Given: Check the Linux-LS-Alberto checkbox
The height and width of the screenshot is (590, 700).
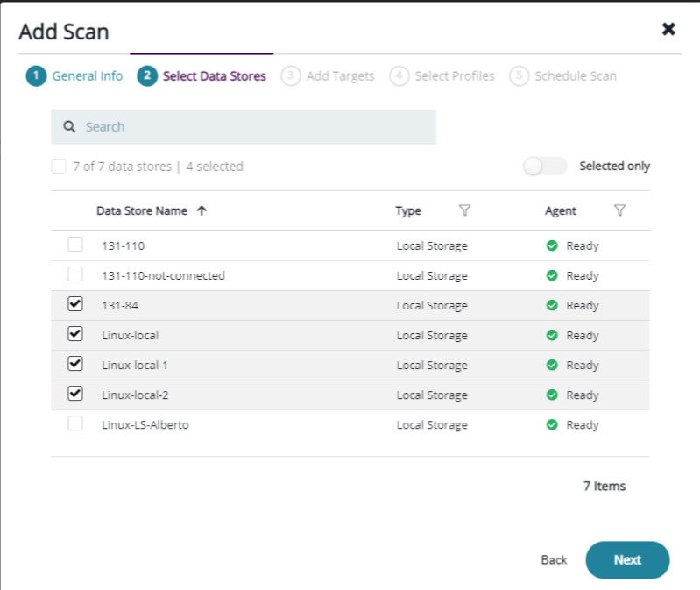Looking at the screenshot, I should coord(75,423).
